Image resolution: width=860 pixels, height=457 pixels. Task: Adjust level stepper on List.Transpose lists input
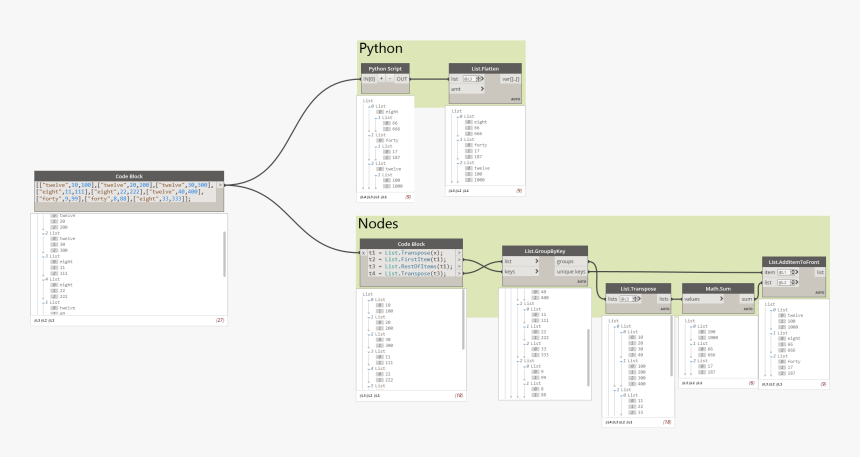[637, 299]
